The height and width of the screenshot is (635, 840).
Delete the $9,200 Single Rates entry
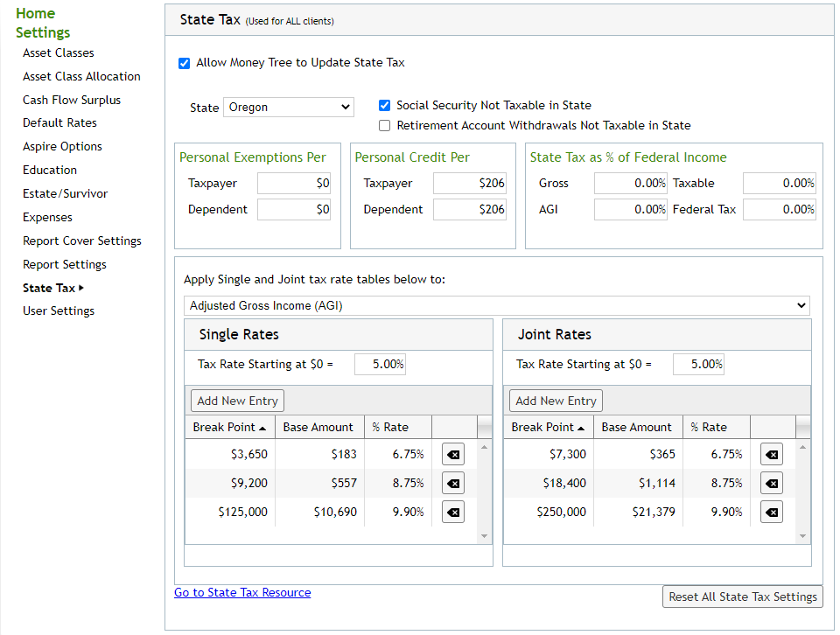453,484
